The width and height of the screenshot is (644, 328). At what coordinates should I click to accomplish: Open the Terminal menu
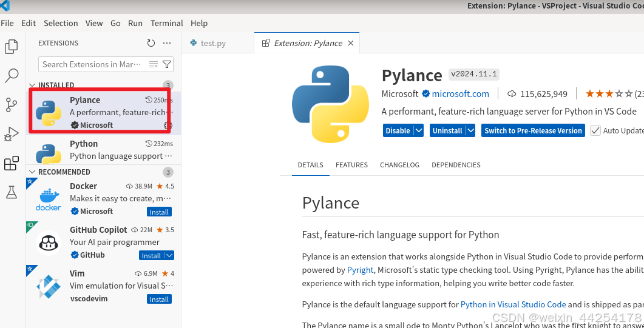[167, 23]
